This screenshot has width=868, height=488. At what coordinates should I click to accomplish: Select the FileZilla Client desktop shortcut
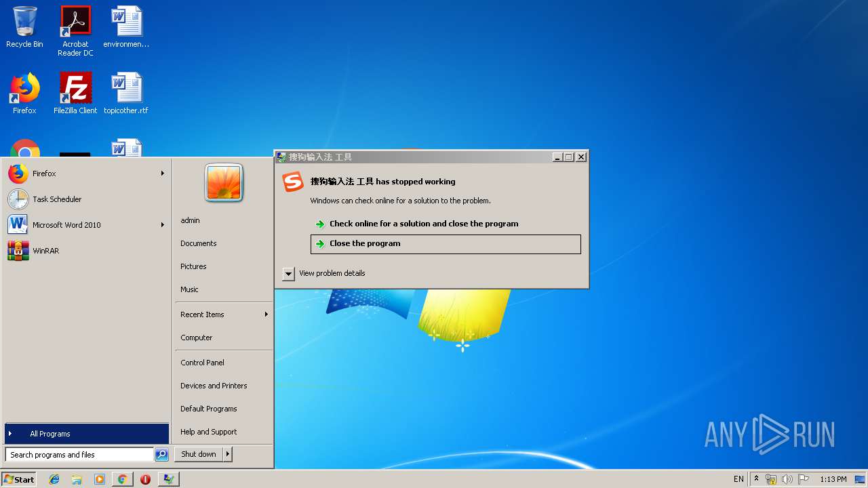(75, 94)
